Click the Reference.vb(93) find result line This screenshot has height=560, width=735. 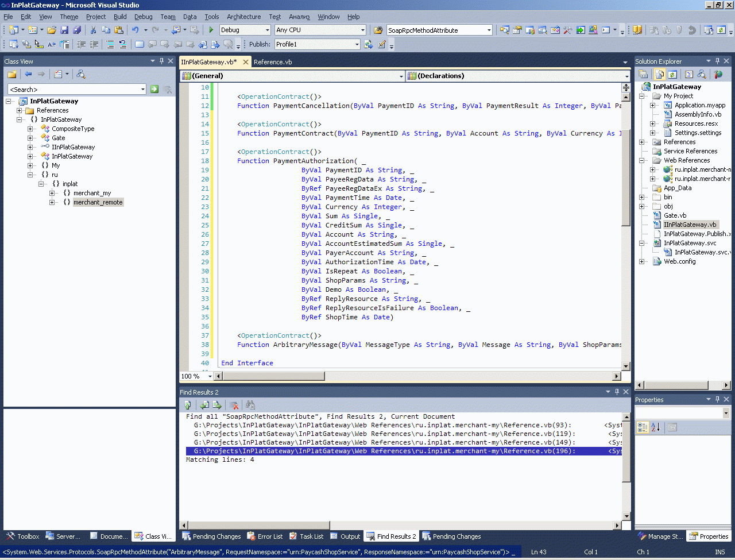tap(404, 426)
